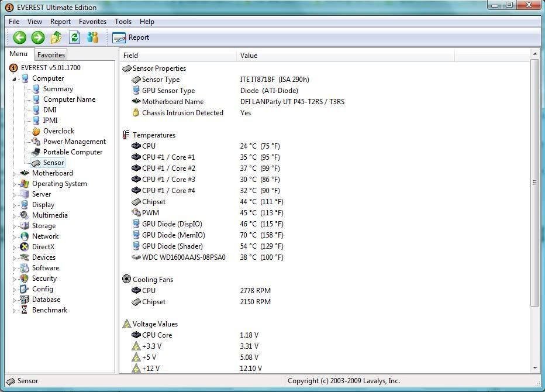545x392 pixels.
Task: Click the Devices icon in tree
Action: pyautogui.click(x=25, y=257)
